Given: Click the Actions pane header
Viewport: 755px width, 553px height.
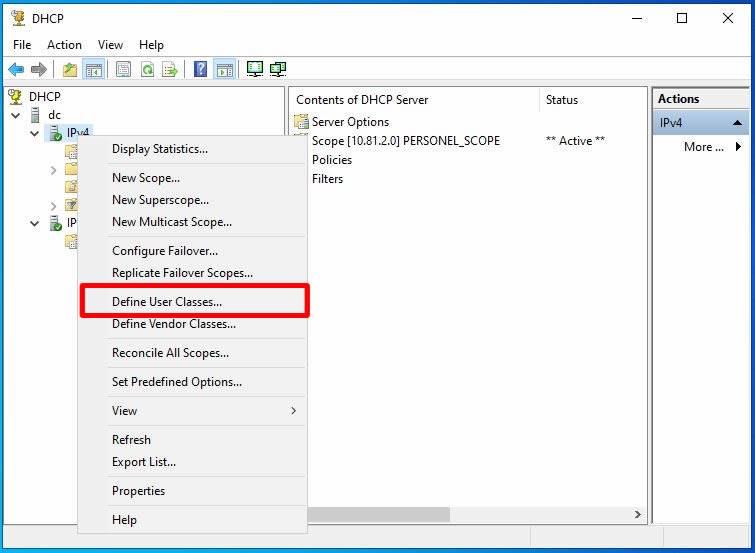Looking at the screenshot, I should pyautogui.click(x=701, y=99).
